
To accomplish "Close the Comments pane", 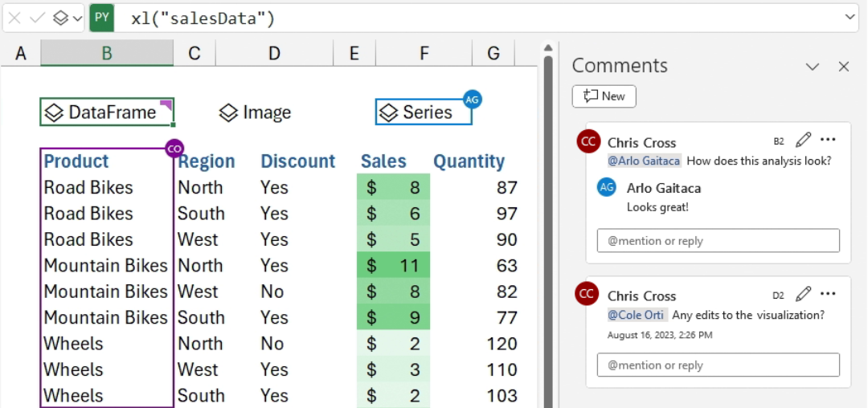I will coord(844,67).
